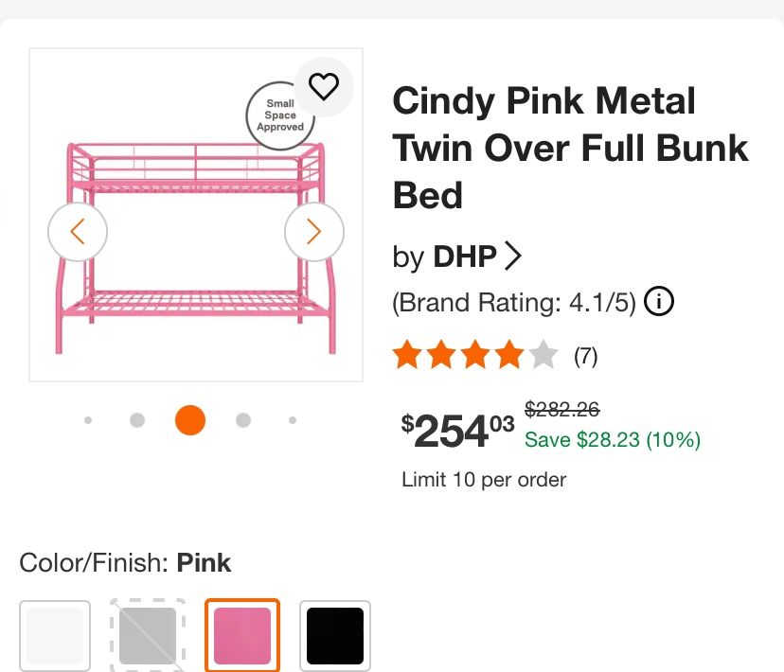Open the DHP brand page
784x672 pixels.
pos(463,256)
